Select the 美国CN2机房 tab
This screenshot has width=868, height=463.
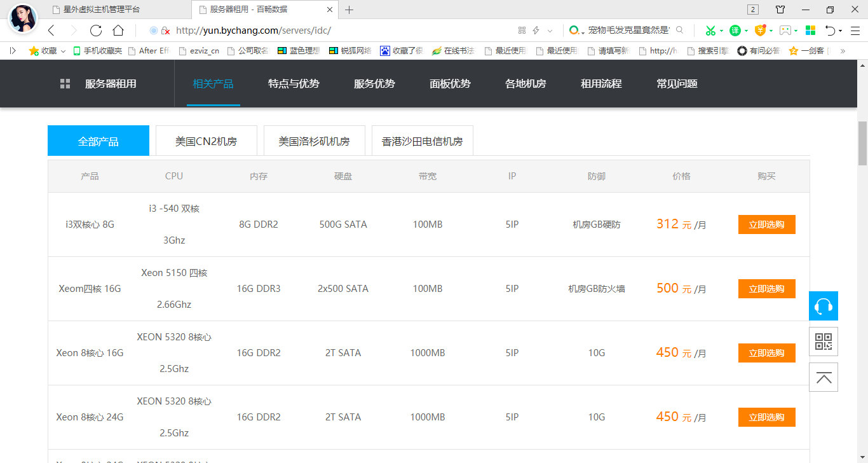pyautogui.click(x=206, y=141)
